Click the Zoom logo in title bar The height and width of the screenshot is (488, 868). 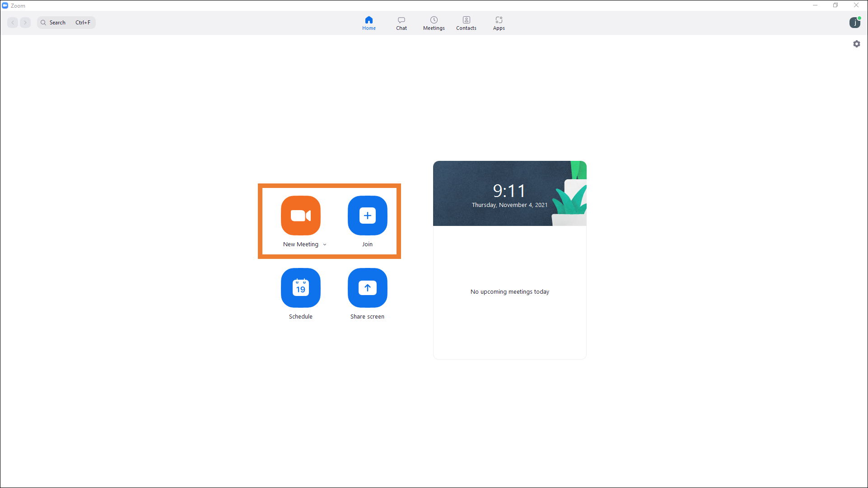point(5,5)
